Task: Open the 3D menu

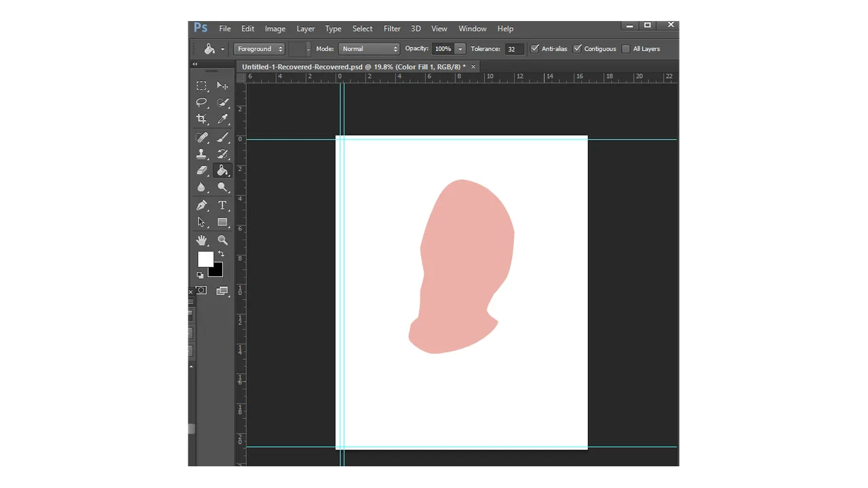Action: [416, 28]
